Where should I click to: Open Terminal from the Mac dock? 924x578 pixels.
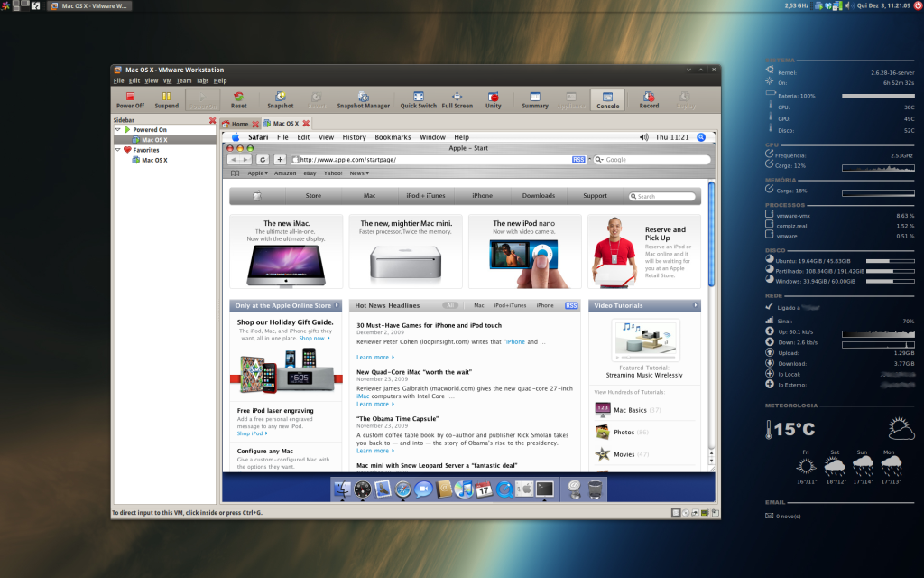[x=544, y=489]
